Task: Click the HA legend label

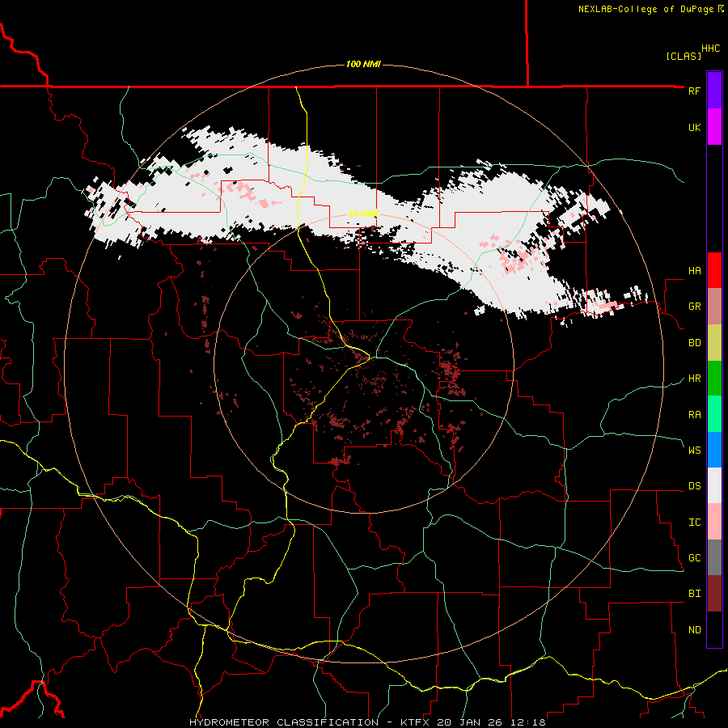Action: [694, 270]
